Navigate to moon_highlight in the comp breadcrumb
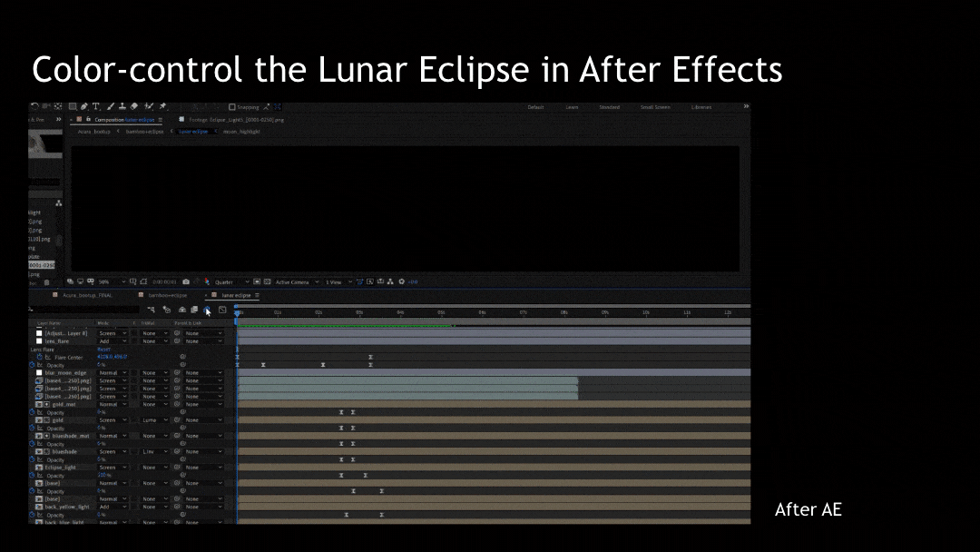The height and width of the screenshot is (552, 980). point(241,132)
